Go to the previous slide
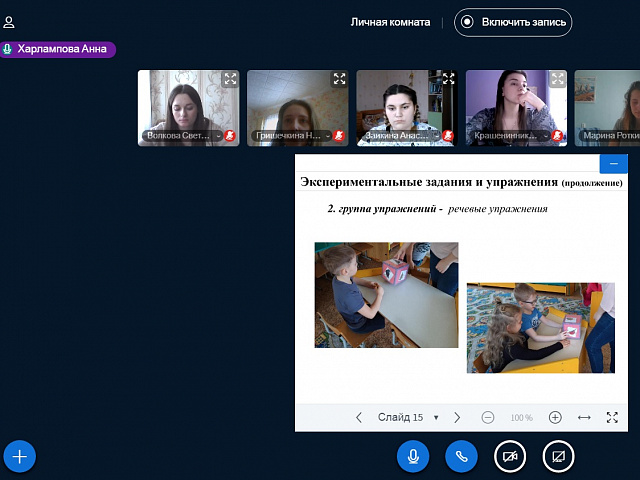This screenshot has width=640, height=480. coord(359,417)
